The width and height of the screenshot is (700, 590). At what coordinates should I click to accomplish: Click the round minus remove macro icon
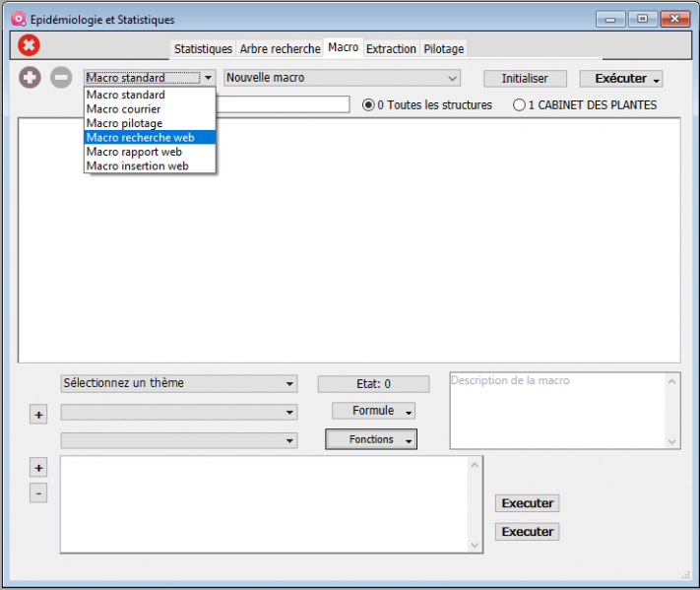tap(61, 78)
